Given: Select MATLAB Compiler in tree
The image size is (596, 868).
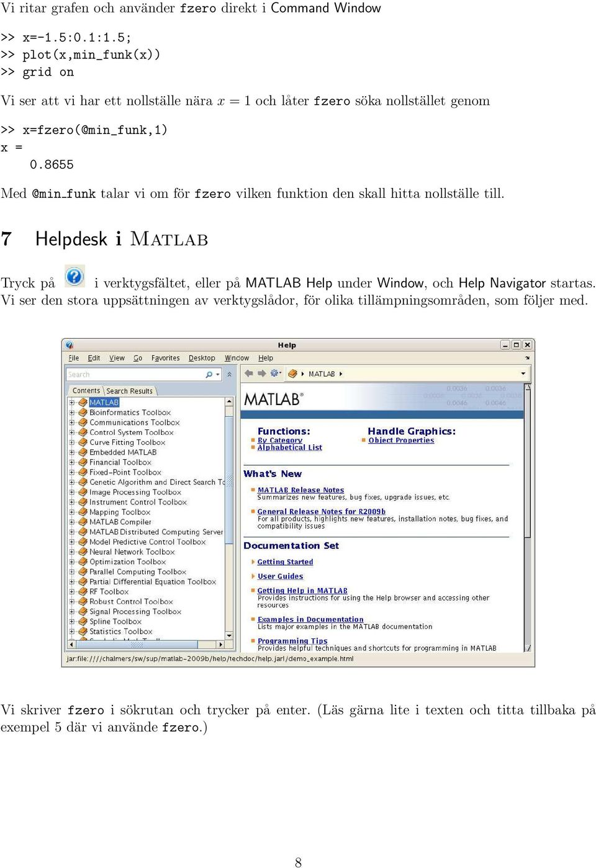Looking at the screenshot, I should (x=120, y=522).
